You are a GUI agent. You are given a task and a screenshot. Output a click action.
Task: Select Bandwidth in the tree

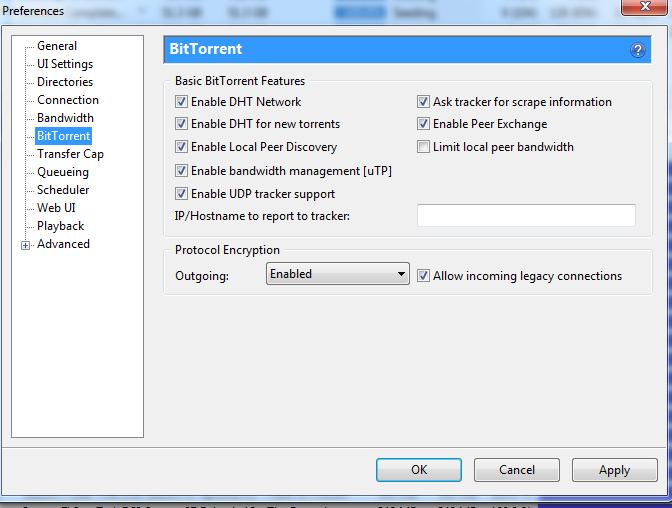click(65, 118)
